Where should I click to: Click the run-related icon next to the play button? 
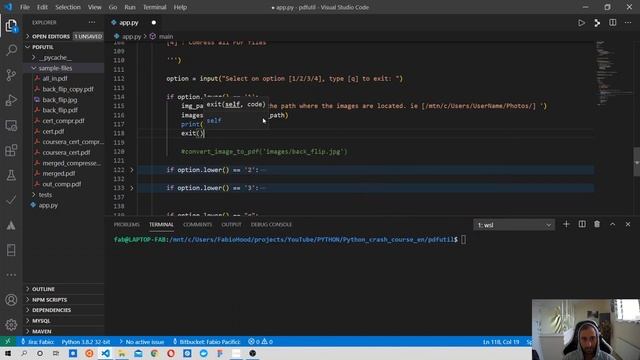597,23
